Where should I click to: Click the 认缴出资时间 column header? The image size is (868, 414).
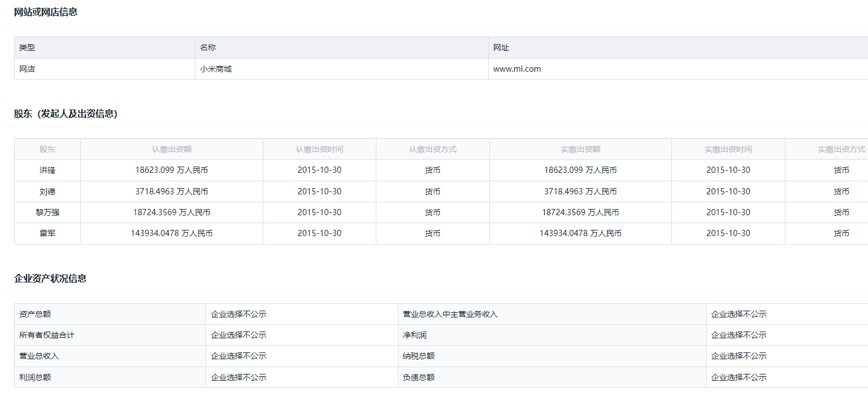pos(319,149)
